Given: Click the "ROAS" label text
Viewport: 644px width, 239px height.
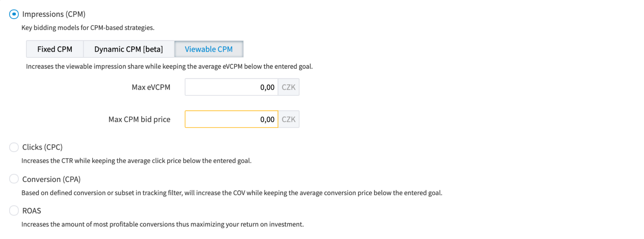Looking at the screenshot, I should click(x=32, y=211).
